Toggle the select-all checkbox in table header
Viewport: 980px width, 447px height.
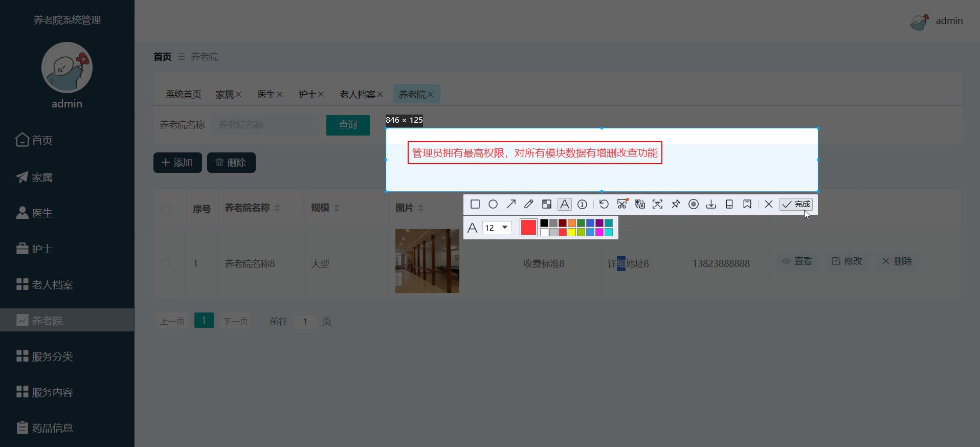coord(165,209)
